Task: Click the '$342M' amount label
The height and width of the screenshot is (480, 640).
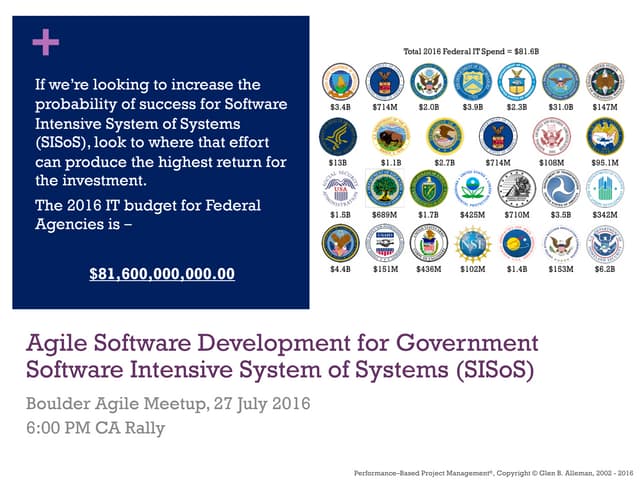Action: [x=605, y=215]
